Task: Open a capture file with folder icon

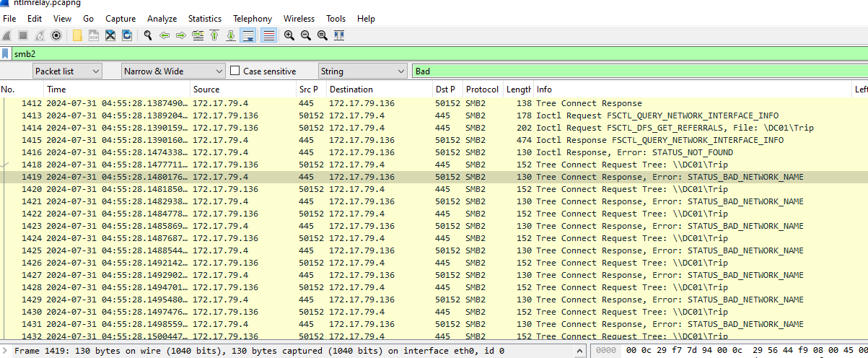Action: point(77,35)
